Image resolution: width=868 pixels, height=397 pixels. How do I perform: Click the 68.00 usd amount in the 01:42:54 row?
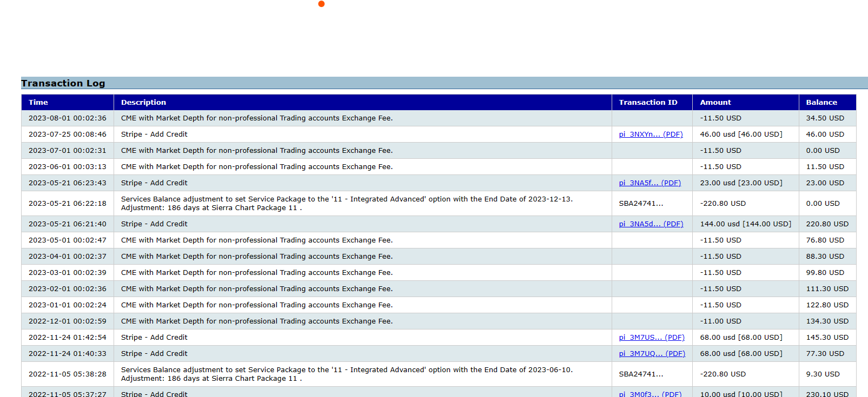741,338
